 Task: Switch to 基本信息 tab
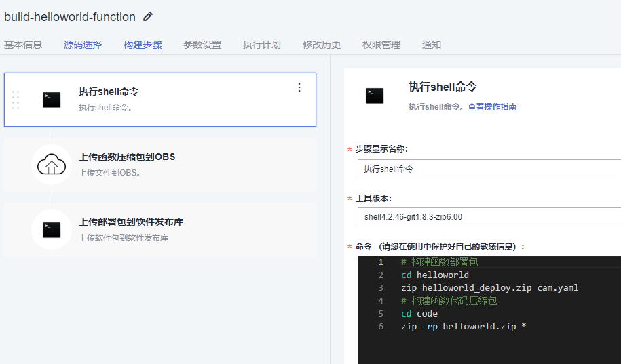(23, 45)
